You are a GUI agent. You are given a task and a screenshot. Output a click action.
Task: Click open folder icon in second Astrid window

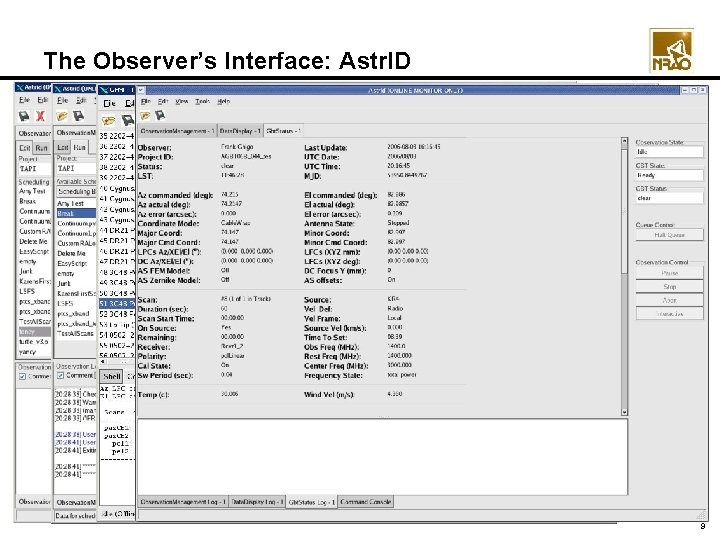pyautogui.click(x=62, y=116)
